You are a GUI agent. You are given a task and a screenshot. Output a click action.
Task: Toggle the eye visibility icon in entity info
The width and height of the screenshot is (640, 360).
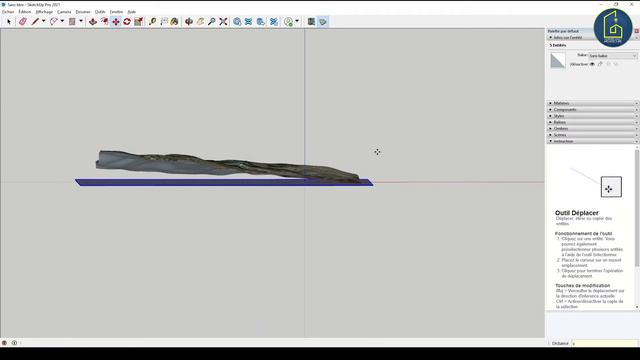592,64
